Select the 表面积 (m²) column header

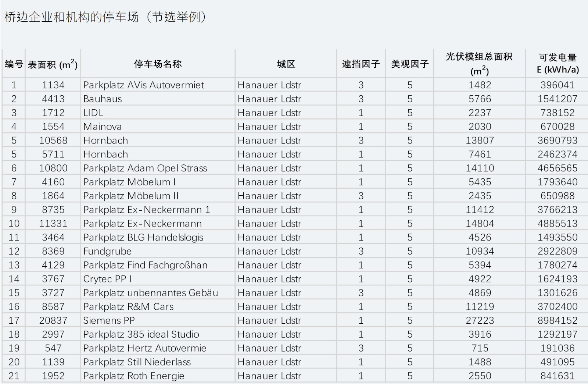tap(53, 64)
